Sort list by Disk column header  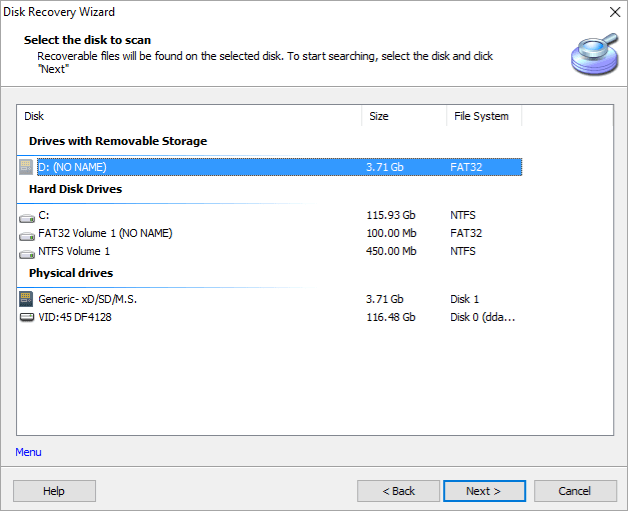click(190, 116)
